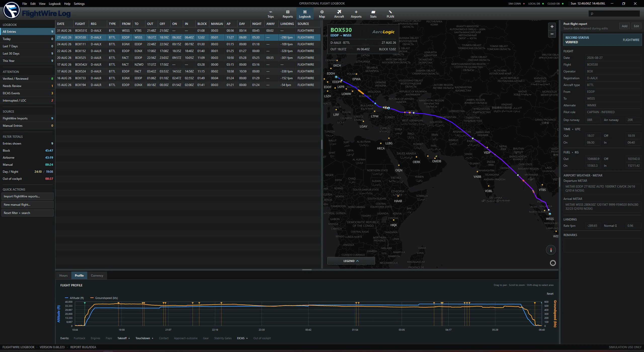The height and width of the screenshot is (352, 644).
Task: Select the Logbook toolbar button
Action: 305,14
